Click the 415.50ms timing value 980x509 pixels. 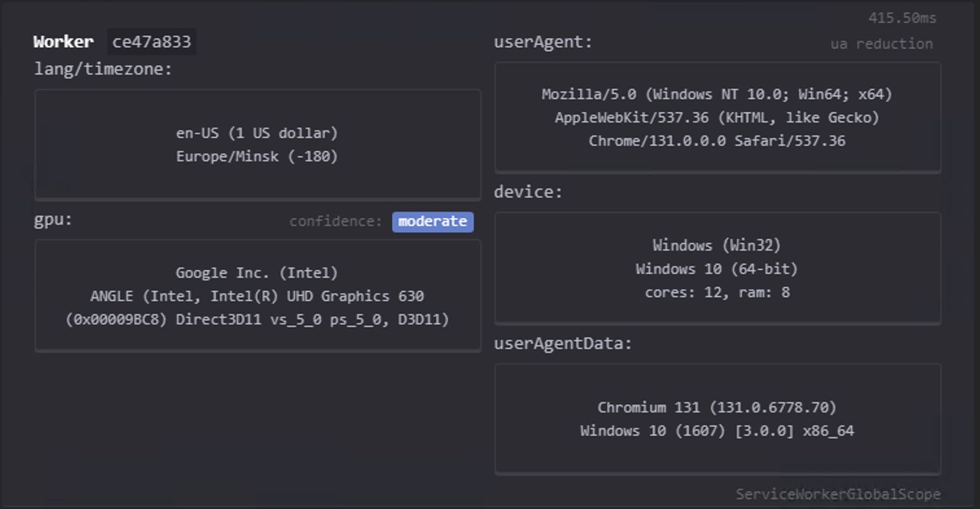[x=902, y=18]
